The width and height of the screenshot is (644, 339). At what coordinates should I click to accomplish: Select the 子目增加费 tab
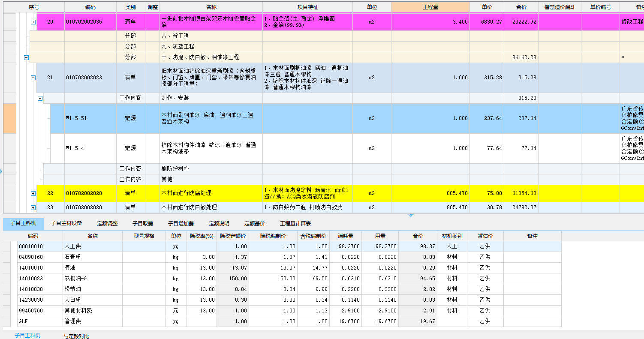coord(181,223)
